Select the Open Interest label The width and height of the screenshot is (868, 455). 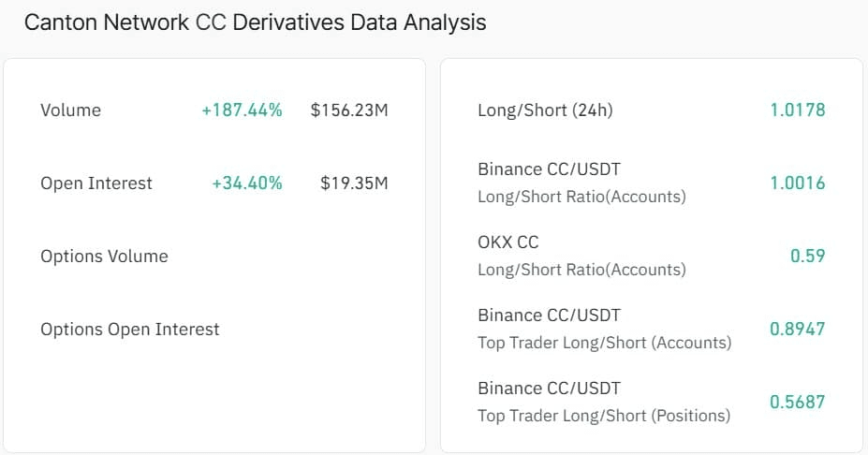96,183
